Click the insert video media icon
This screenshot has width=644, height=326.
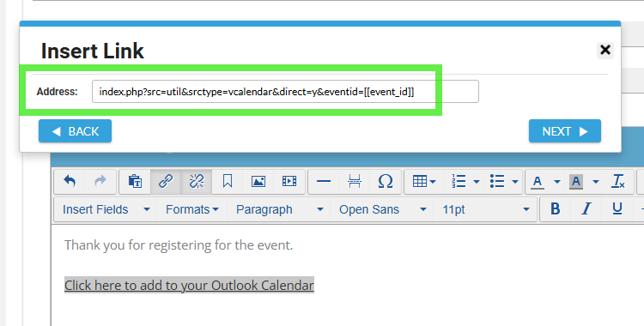click(x=289, y=181)
